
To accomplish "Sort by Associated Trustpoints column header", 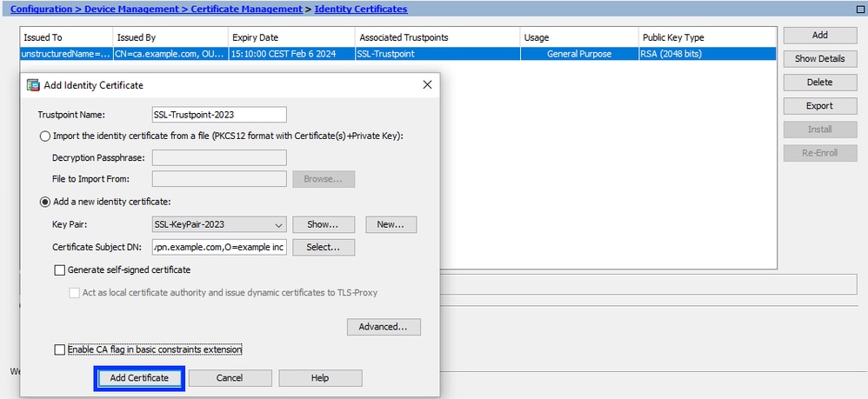I will [x=437, y=37].
